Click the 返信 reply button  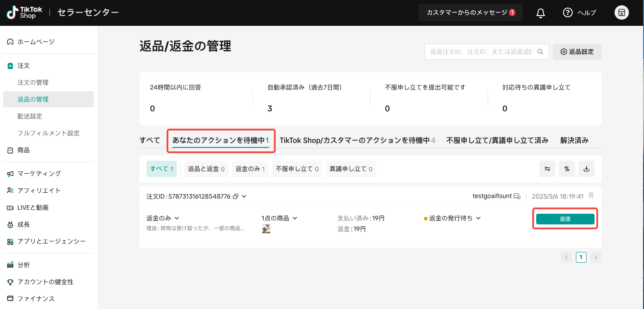565,219
